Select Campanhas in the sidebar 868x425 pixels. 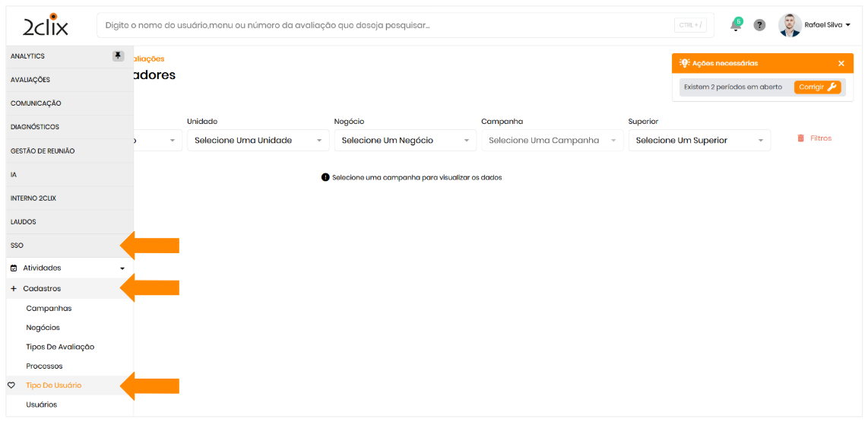click(49, 309)
